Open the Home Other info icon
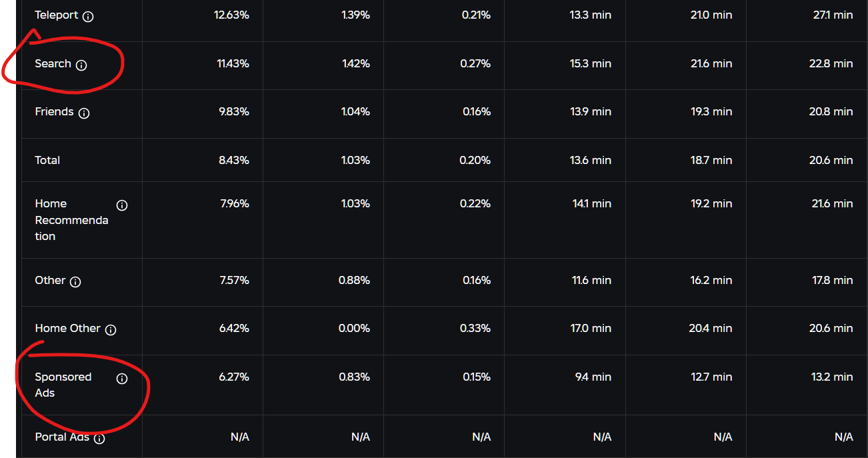 111,330
